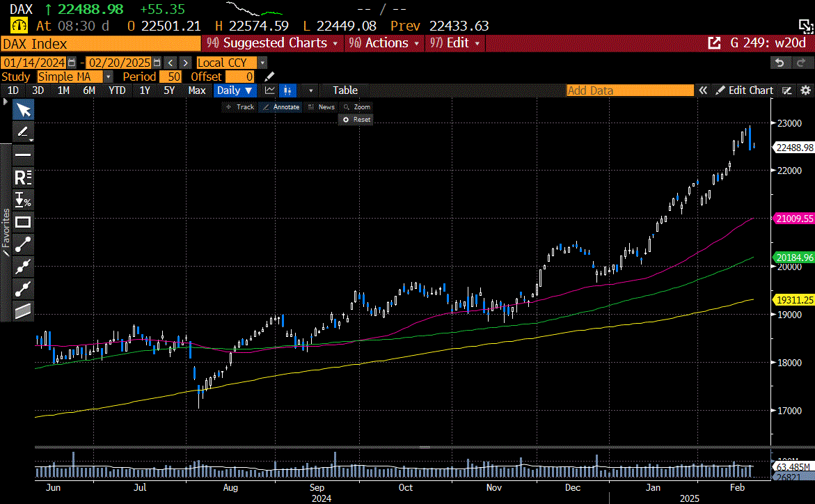Select 5Y time range
815x504 pixels.
[x=169, y=90]
